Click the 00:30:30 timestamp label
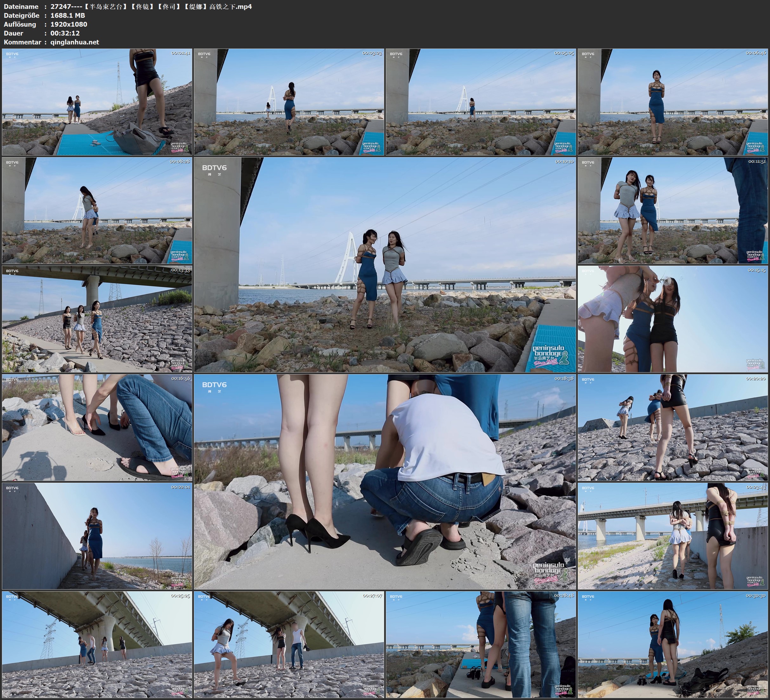Viewport: 770px width, 700px height. click(x=756, y=596)
